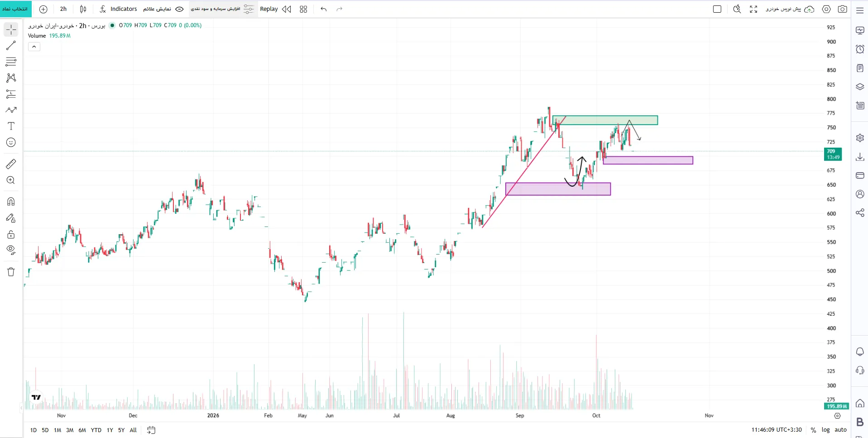868x438 pixels.
Task: Toggle stay in drawing mode
Action: pyautogui.click(x=11, y=218)
